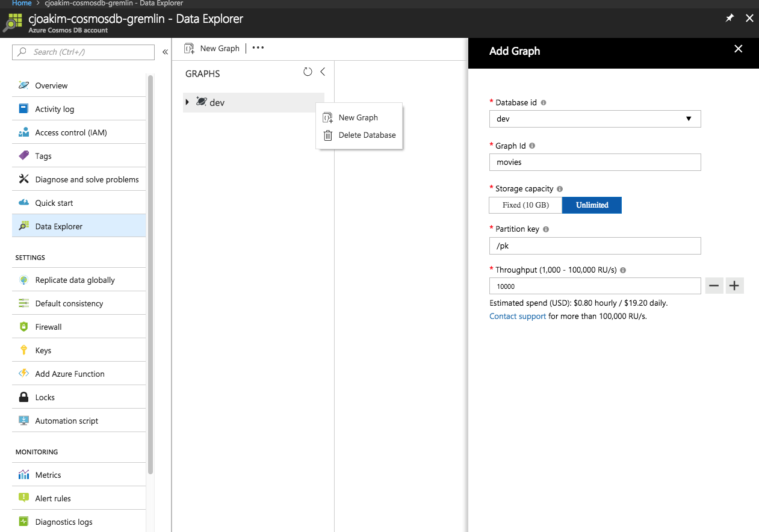Image resolution: width=759 pixels, height=532 pixels.
Task: Collapse the GRAPHS pane with left chevron
Action: point(323,72)
